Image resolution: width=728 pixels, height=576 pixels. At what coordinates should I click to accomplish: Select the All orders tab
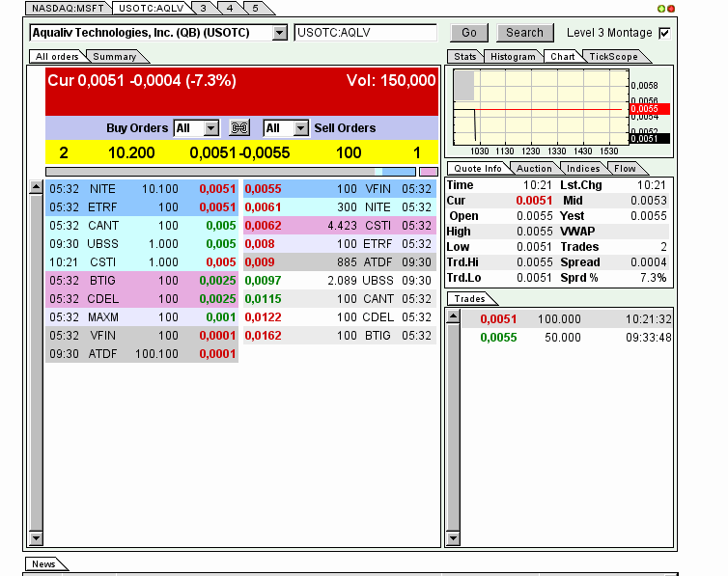(x=57, y=57)
